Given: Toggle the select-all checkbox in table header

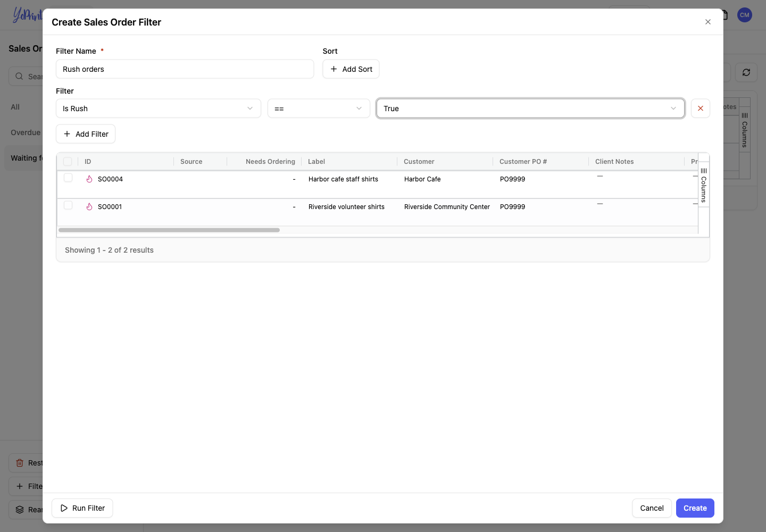Looking at the screenshot, I should [68, 162].
